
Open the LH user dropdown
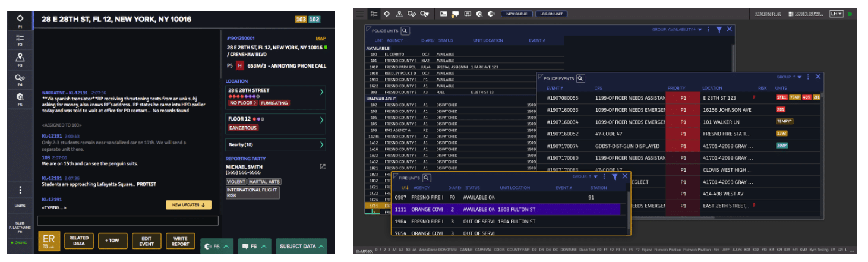coord(836,14)
